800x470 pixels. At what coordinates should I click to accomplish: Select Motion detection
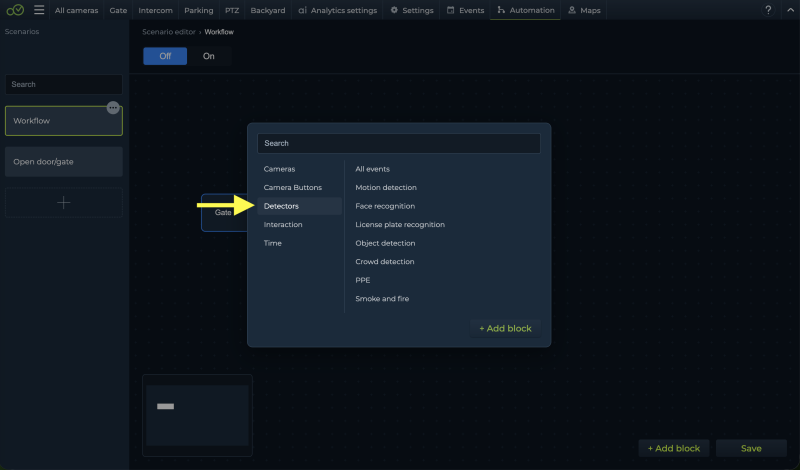(x=386, y=187)
